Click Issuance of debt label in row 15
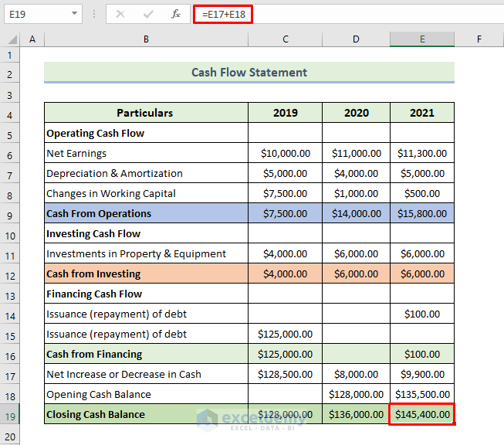Image resolution: width=504 pixels, height=445 pixels. (x=146, y=334)
